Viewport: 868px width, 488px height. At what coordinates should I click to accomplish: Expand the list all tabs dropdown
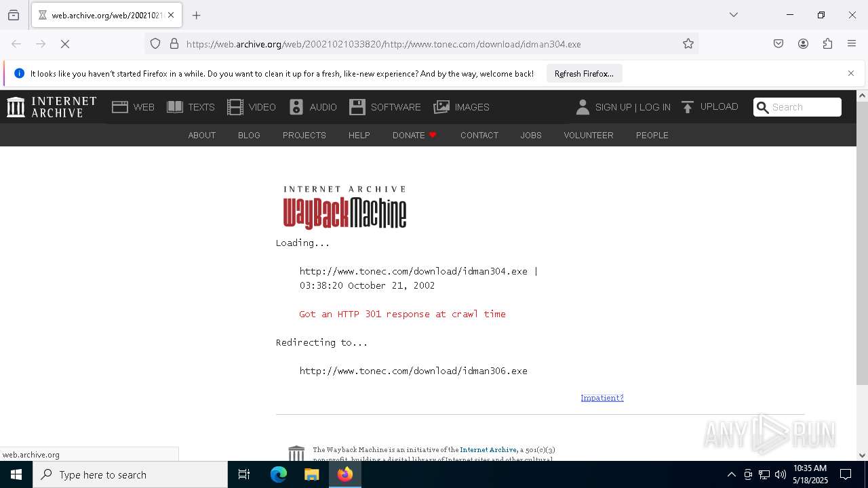coord(733,15)
